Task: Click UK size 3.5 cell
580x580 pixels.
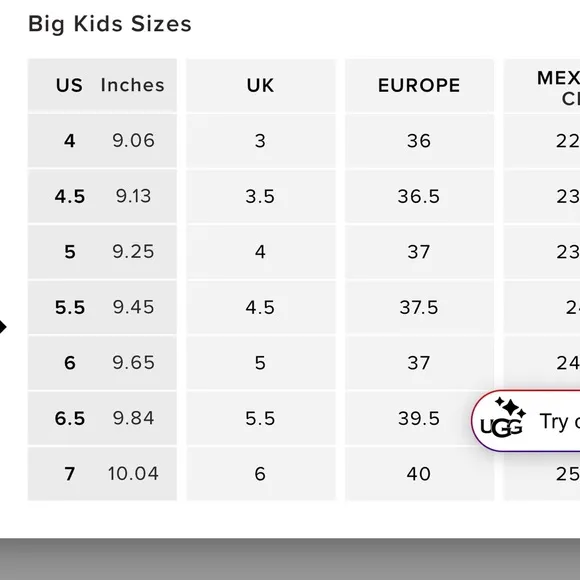Action: [x=261, y=196]
